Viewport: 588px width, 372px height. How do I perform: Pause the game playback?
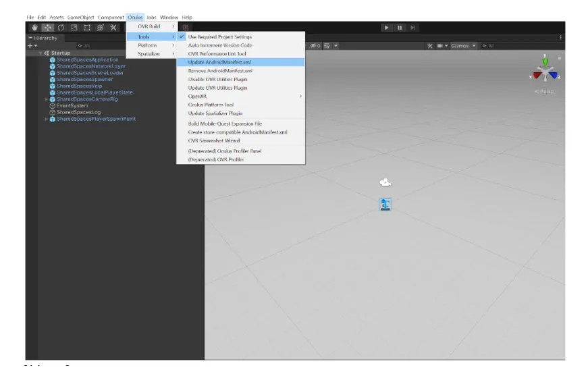[x=400, y=28]
